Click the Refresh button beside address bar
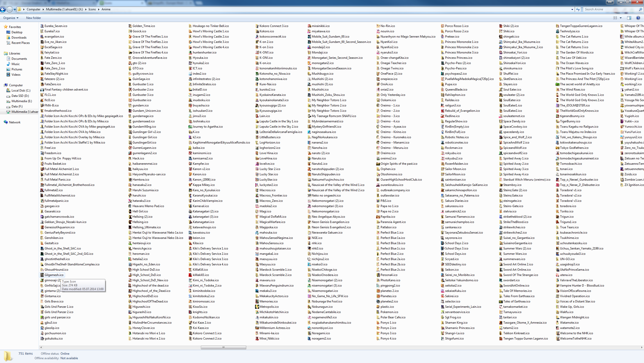This screenshot has height=363, width=644. point(578,9)
